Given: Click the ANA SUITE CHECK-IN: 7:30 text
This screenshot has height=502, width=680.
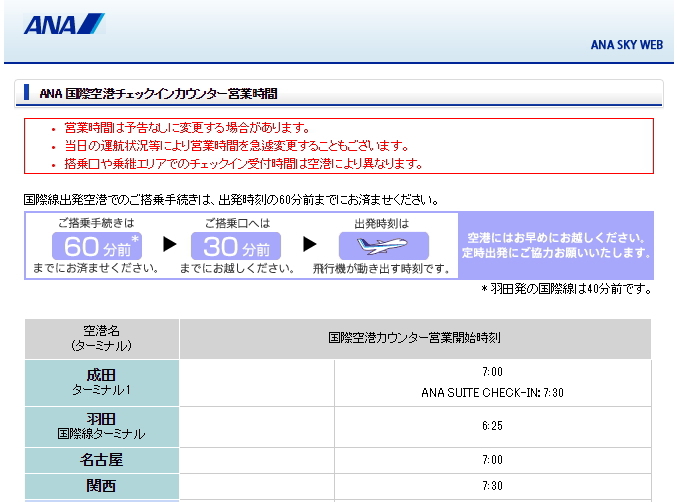Looking at the screenshot, I should coord(492,393).
